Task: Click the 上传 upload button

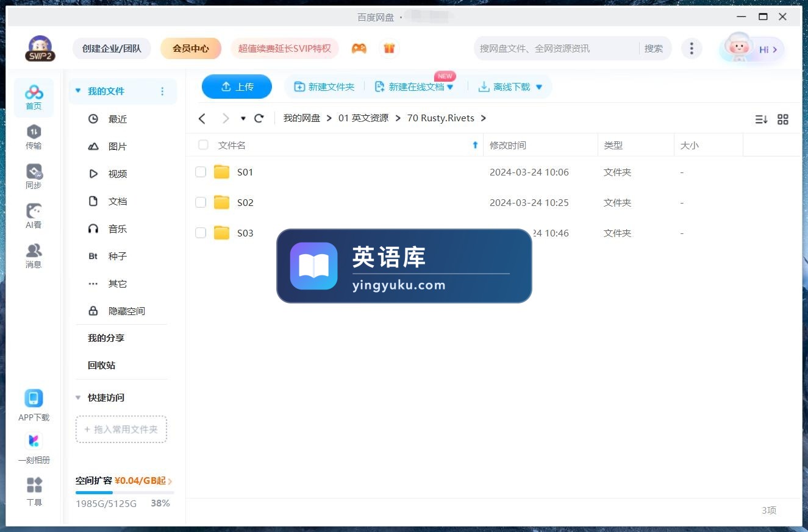Action: pos(237,87)
